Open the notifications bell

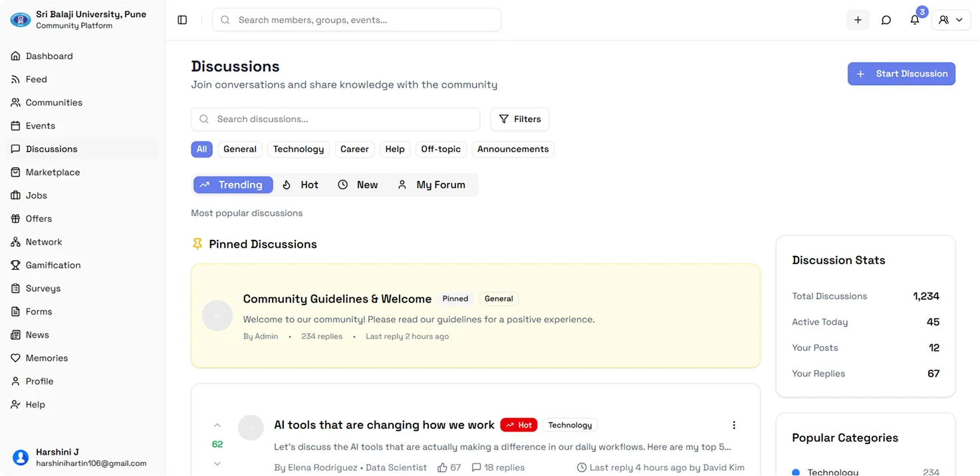[915, 20]
